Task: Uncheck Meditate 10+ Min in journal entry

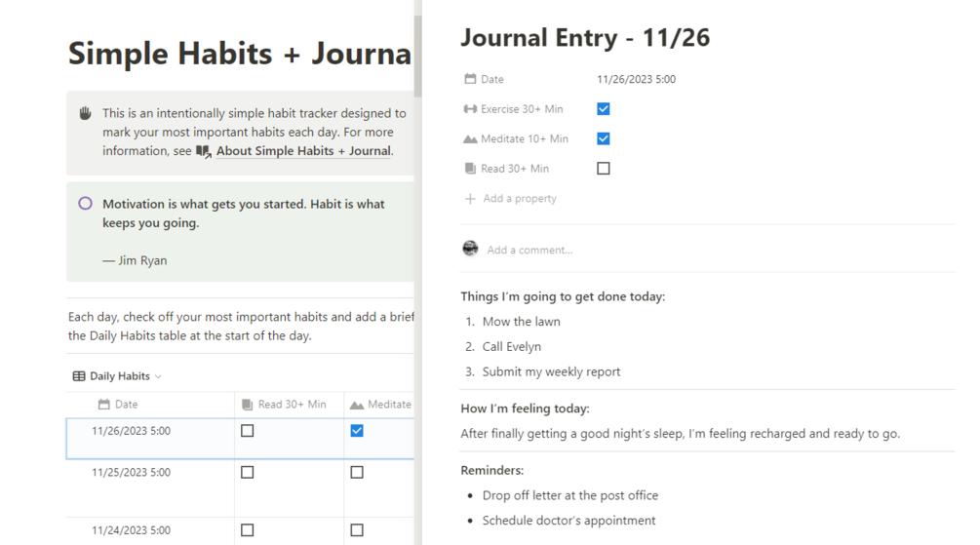Action: [x=604, y=138]
